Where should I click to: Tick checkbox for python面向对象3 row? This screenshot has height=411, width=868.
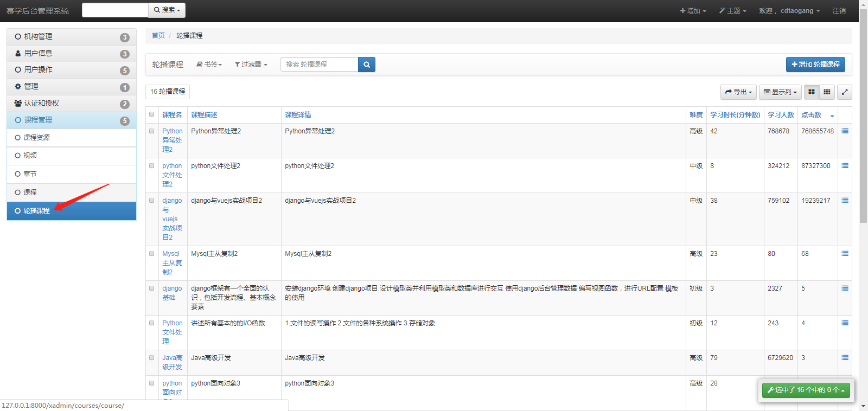(152, 383)
